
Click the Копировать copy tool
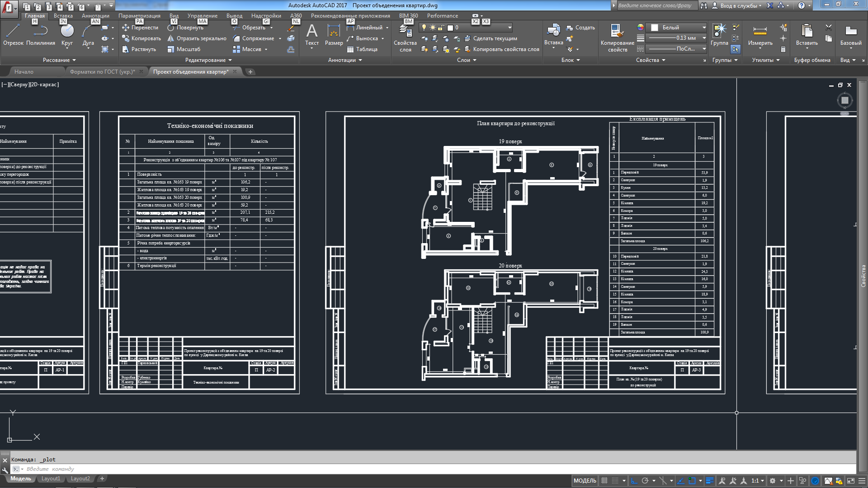[x=142, y=38]
